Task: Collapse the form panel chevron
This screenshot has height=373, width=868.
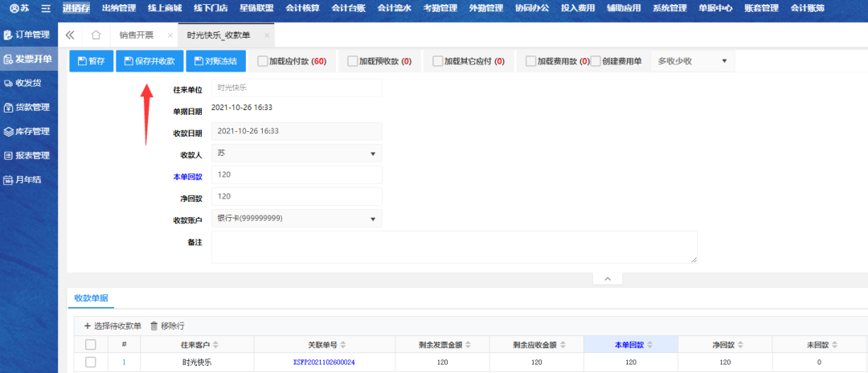Action: click(x=608, y=278)
